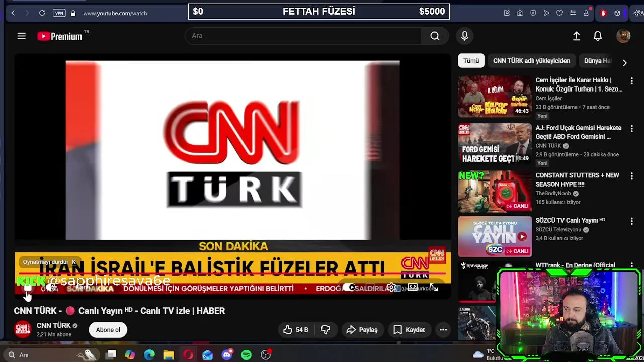
Task: Open options for CONSTANT STUTTERS video
Action: (632, 176)
